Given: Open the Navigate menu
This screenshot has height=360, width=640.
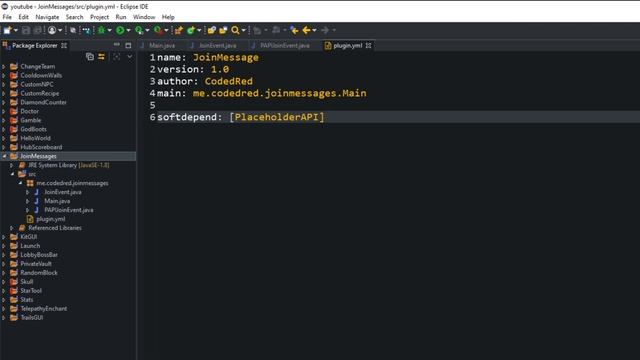Looking at the screenshot, I should [47, 17].
